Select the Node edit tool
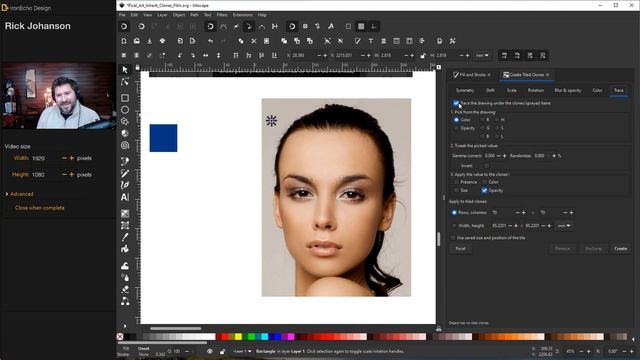This screenshot has width=640, height=360. [125, 82]
